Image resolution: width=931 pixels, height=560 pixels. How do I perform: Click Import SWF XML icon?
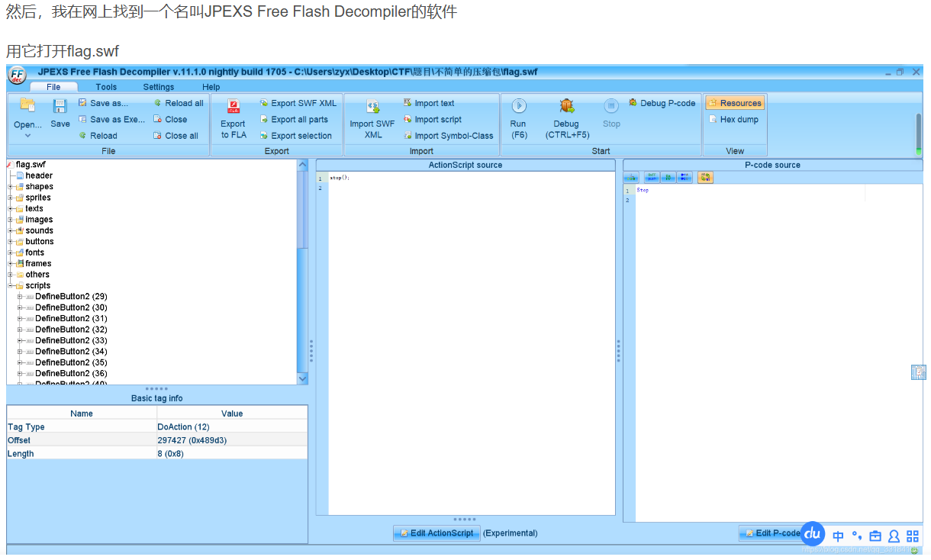tap(372, 107)
